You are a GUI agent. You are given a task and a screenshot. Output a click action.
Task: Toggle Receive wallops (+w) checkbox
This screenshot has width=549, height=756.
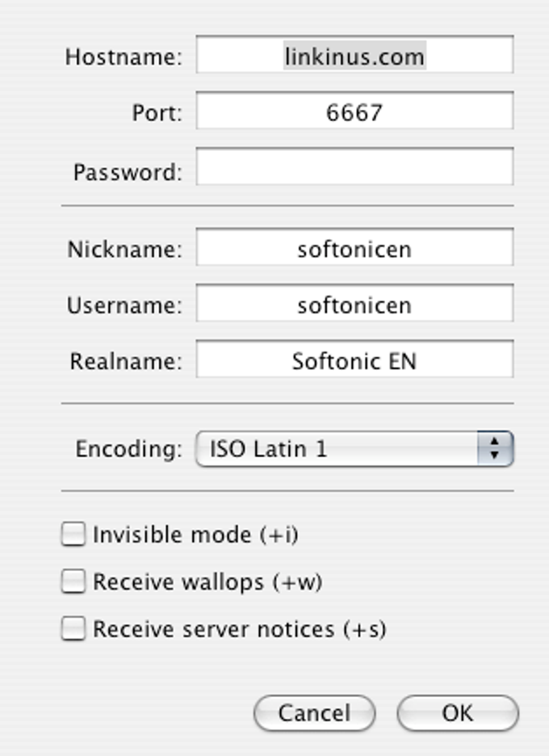[73, 582]
